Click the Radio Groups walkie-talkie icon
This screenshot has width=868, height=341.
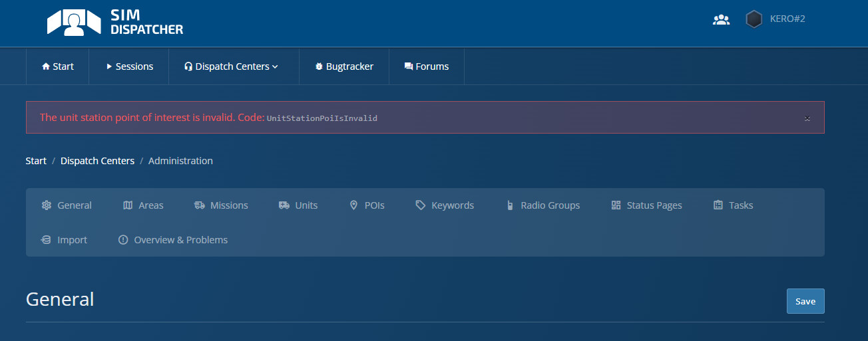click(x=509, y=205)
